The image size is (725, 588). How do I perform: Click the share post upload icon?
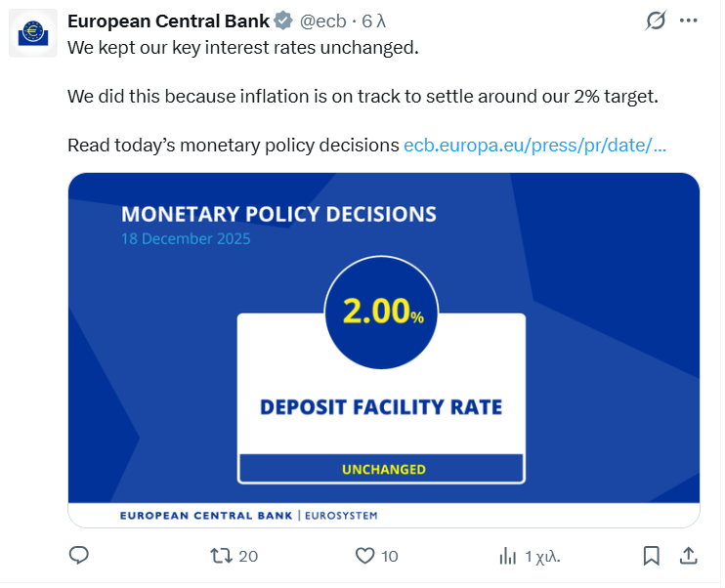(688, 556)
